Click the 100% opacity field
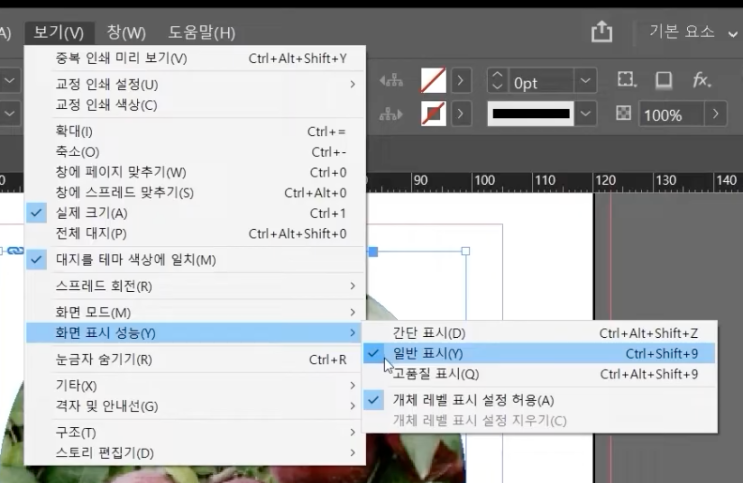Image resolution: width=743 pixels, height=483 pixels. pos(672,114)
